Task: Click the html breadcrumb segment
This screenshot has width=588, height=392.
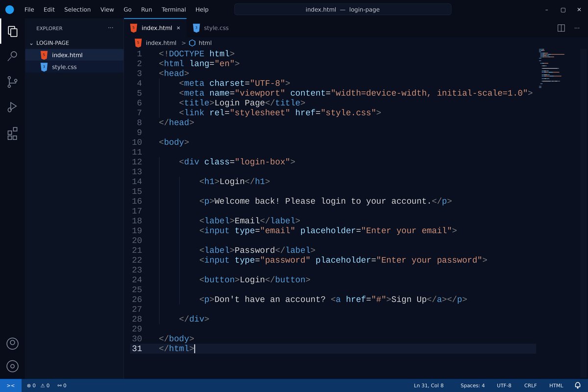Action: (x=205, y=43)
